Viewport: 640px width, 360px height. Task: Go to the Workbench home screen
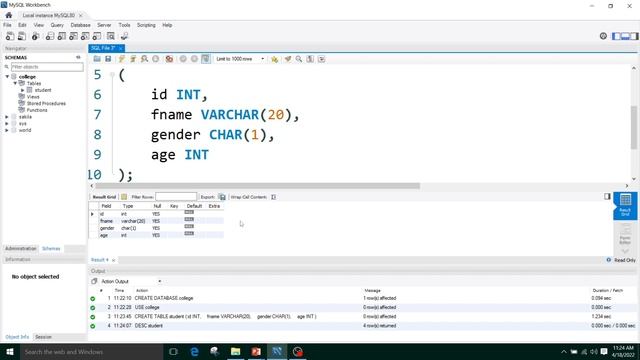pos(9,15)
